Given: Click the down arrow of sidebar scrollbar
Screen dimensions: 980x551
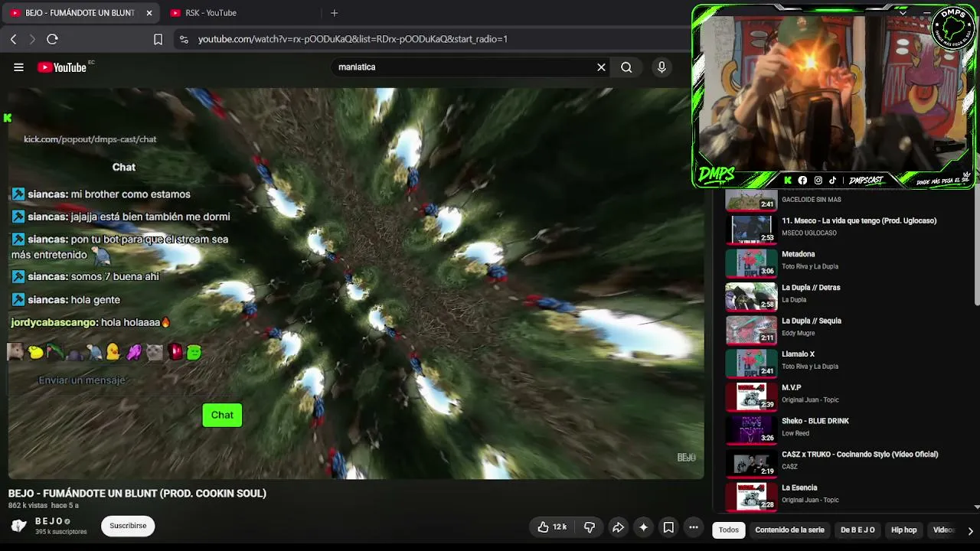Looking at the screenshot, I should coord(977,507).
